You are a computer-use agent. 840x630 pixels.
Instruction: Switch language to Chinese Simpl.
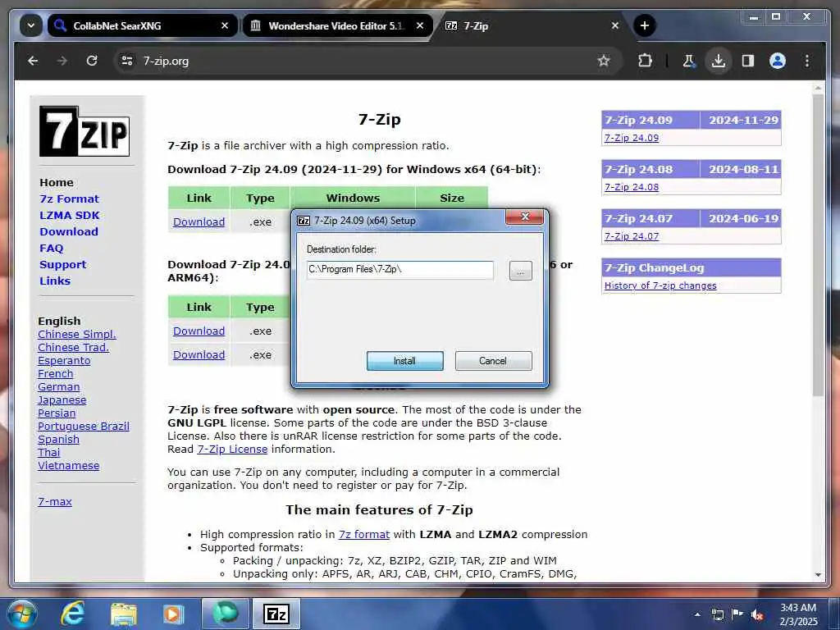point(76,335)
